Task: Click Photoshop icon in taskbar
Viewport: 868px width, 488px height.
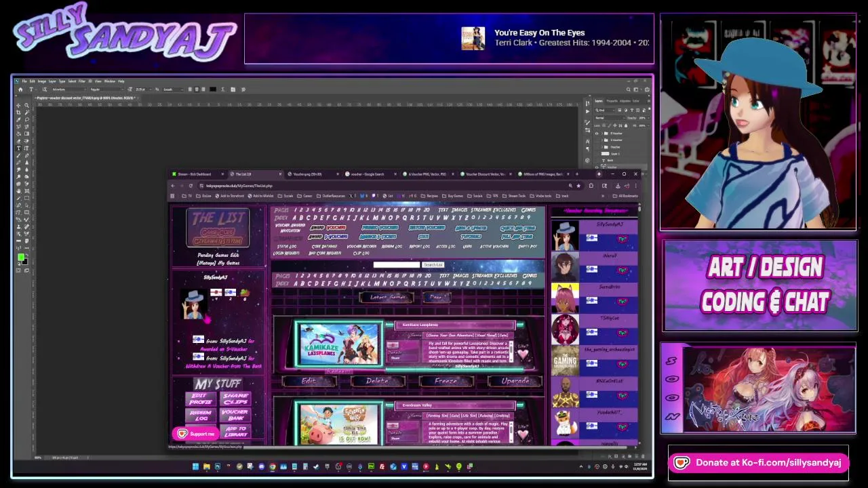Action: 218,466
